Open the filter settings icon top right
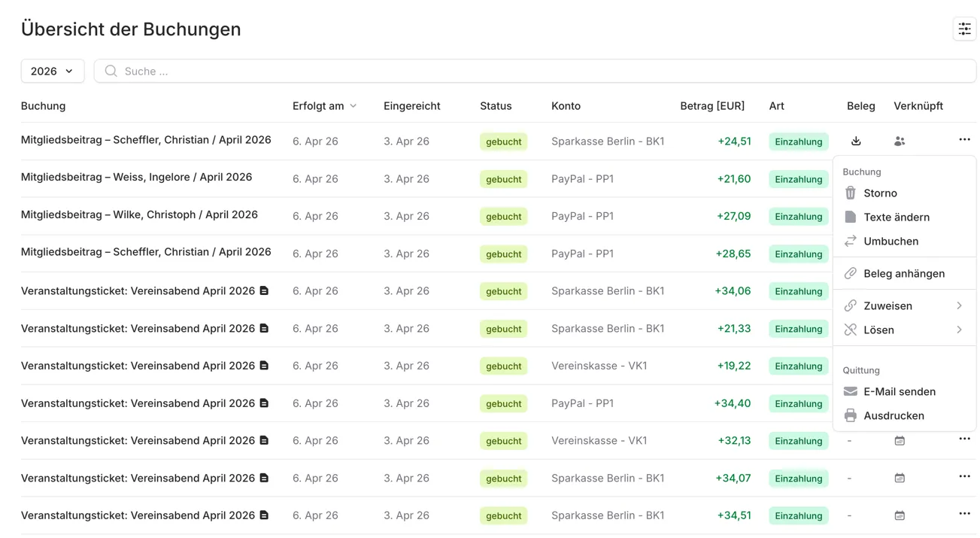The image size is (980, 538). 964,29
